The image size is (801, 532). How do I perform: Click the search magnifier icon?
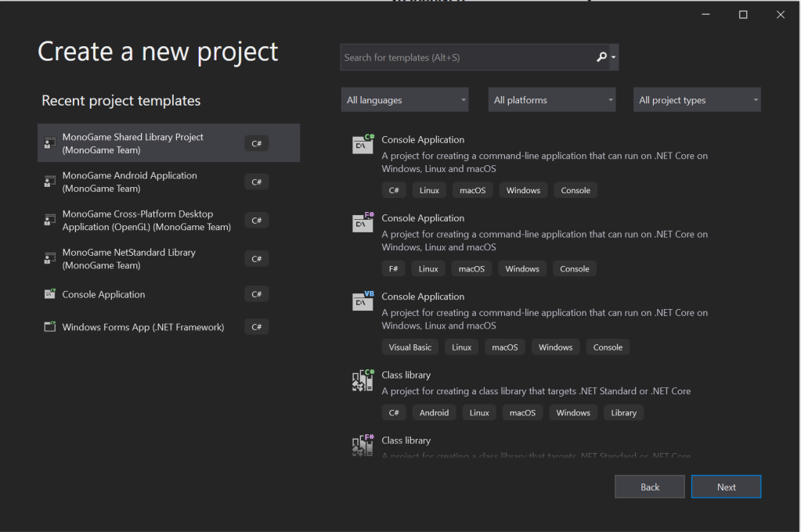[602, 57]
